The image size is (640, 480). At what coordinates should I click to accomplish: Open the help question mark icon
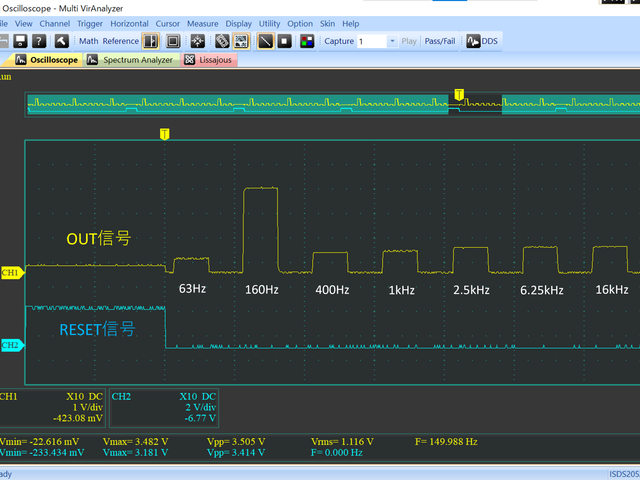38,41
